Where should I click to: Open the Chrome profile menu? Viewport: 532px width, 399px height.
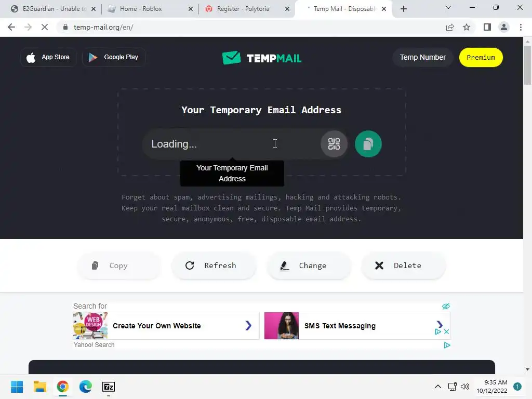coord(504,27)
